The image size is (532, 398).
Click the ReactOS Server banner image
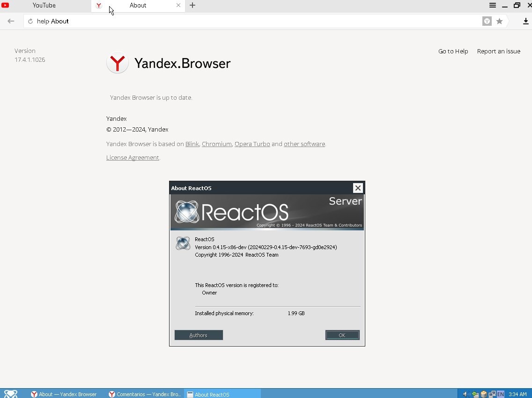[x=267, y=213]
